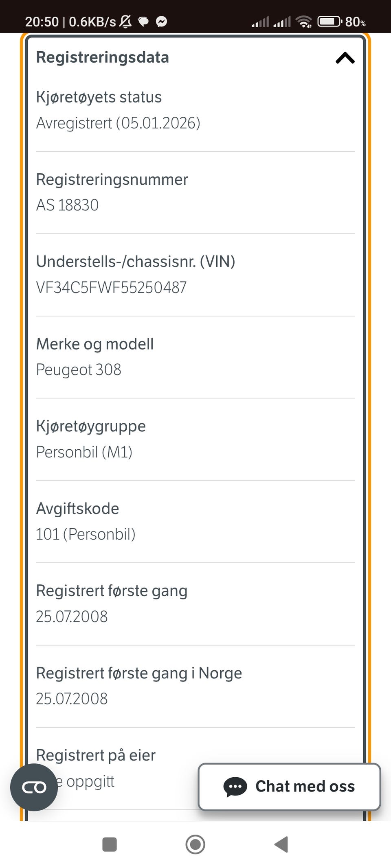
Task: Tap the Messenger notification icon
Action: click(162, 22)
